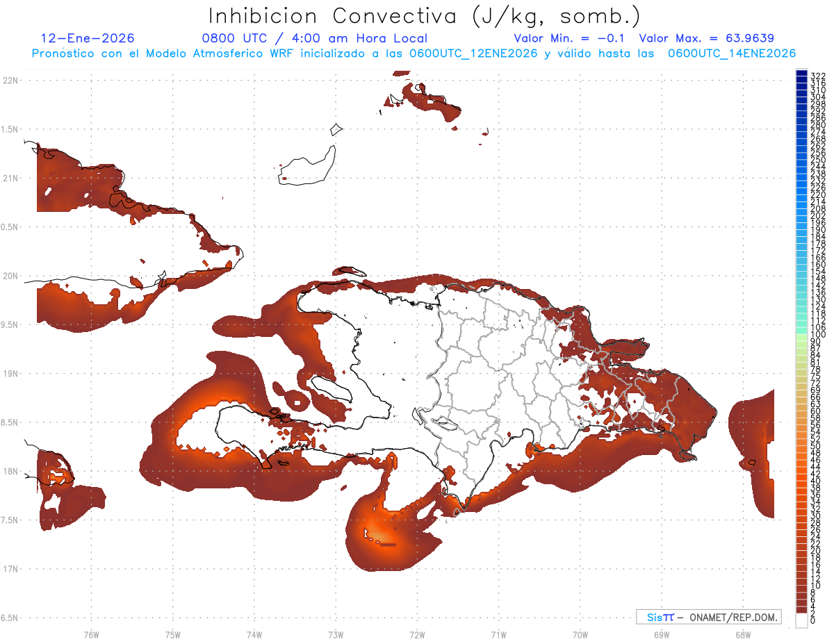Click the 'ONAMET/REP.DOM.' credit box
Viewport: 834px width, 644px height.
pos(709,617)
